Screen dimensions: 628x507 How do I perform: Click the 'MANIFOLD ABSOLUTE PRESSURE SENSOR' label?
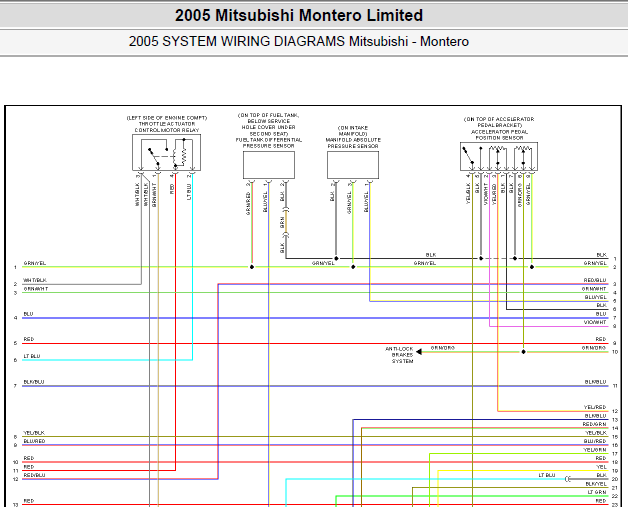353,143
